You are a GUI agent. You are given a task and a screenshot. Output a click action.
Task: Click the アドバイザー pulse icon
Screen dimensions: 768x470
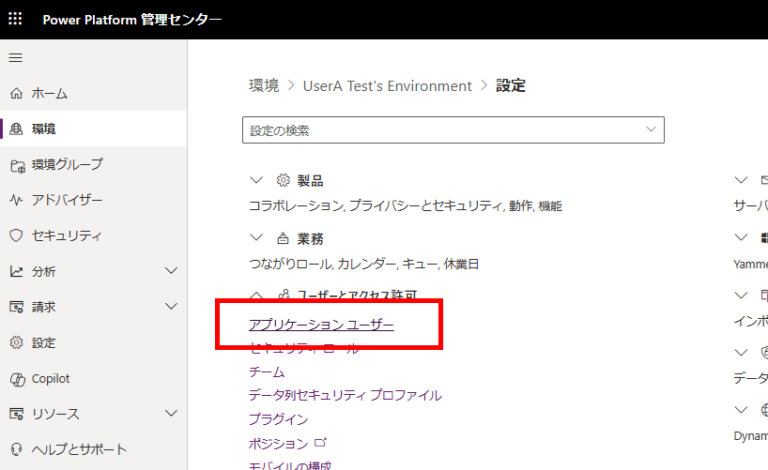pyautogui.click(x=16, y=200)
